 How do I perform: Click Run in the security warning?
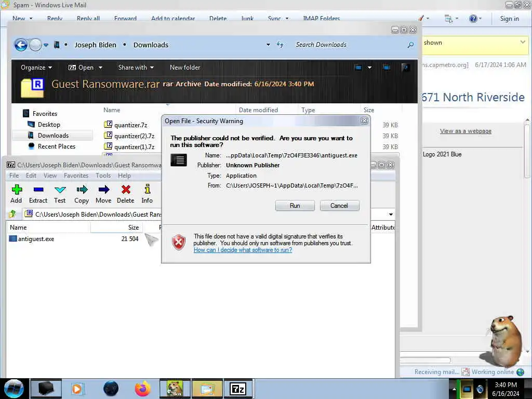click(295, 206)
